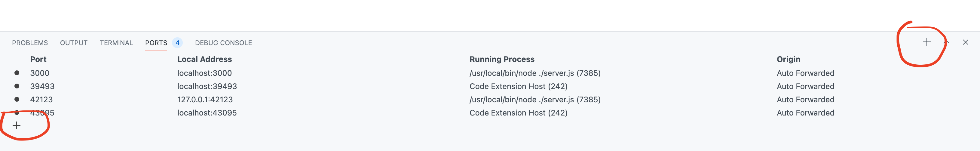Open local address localhost:3000
Screen dimensions: 980x151
[204, 73]
